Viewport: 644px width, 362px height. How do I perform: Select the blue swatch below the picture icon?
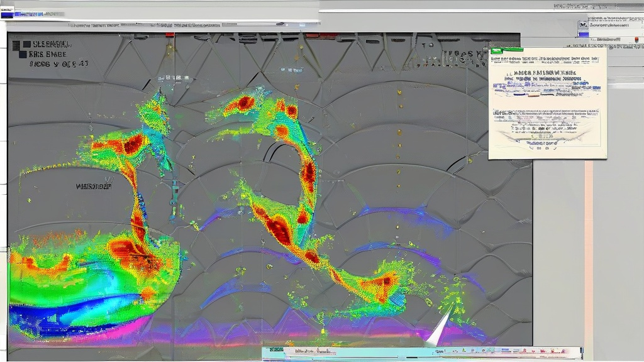(583, 34)
